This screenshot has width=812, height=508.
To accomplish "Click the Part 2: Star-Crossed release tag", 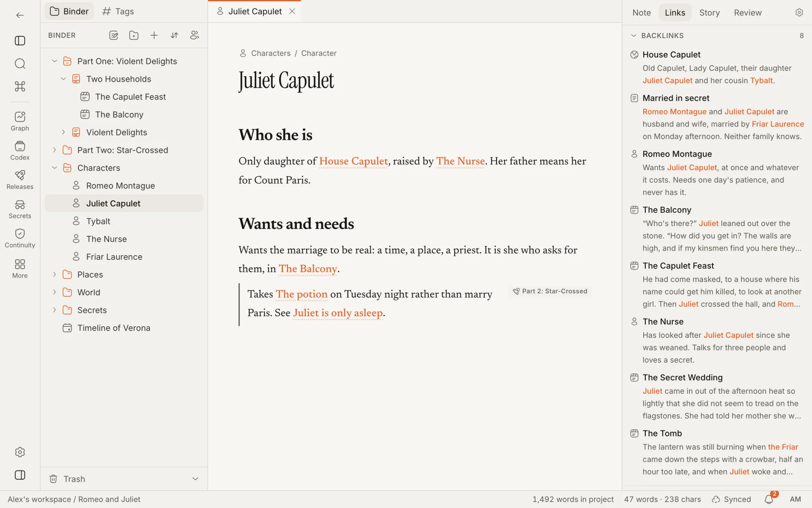I will [550, 291].
